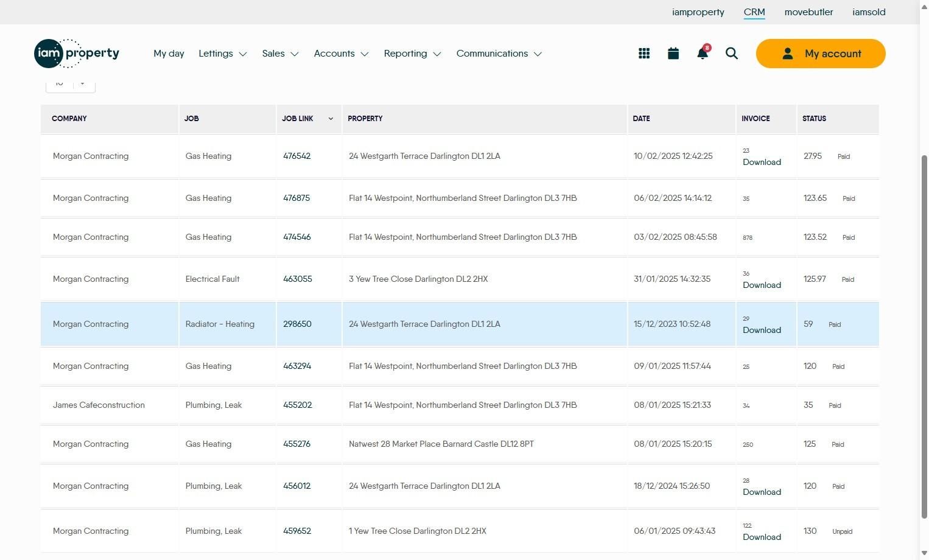This screenshot has height=560, width=929.
Task: Open the My account button
Action: [820, 54]
